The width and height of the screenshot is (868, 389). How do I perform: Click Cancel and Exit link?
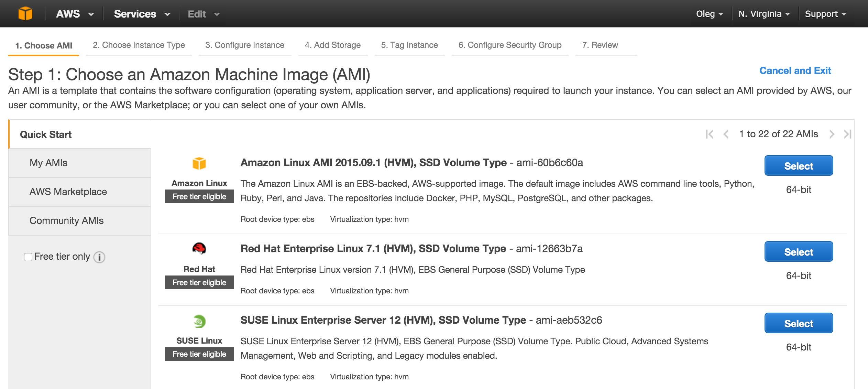(x=795, y=71)
